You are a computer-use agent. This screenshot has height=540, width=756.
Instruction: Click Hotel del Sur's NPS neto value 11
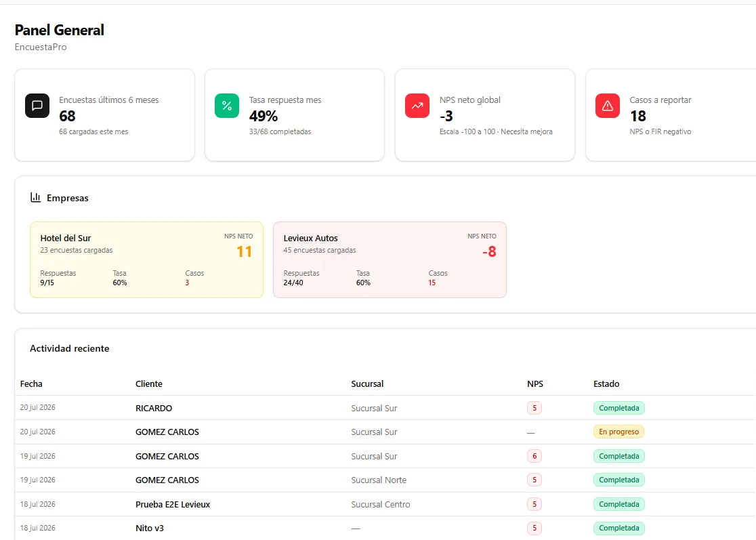point(245,251)
